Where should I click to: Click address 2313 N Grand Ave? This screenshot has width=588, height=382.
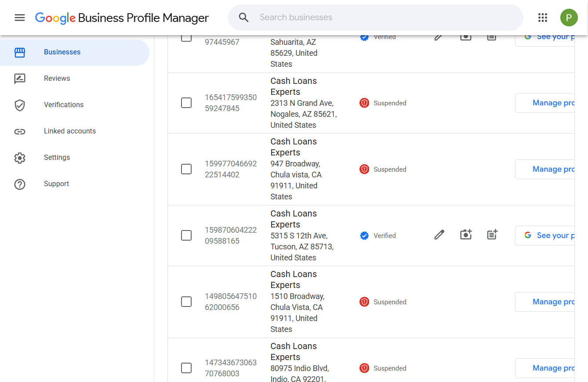[304, 114]
